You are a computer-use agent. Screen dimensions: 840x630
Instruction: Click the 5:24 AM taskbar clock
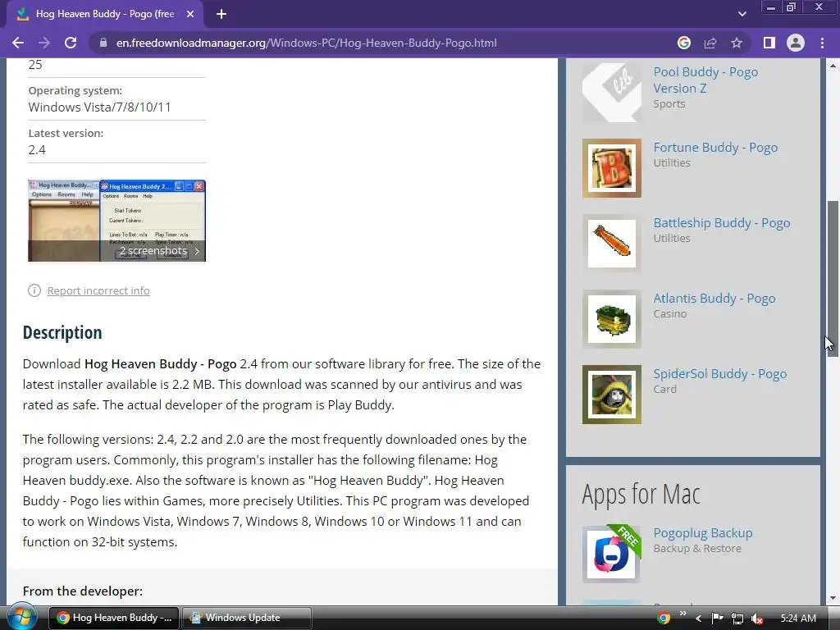pyautogui.click(x=798, y=619)
